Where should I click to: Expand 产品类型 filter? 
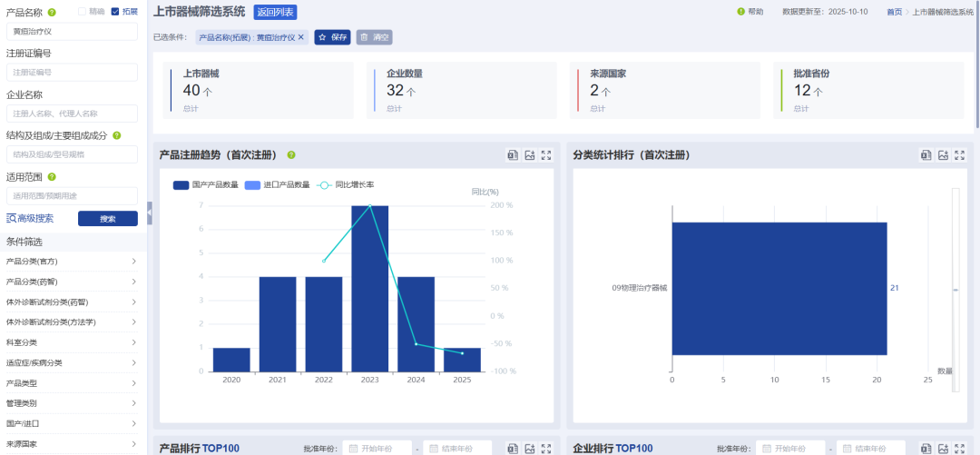pyautogui.click(x=72, y=382)
